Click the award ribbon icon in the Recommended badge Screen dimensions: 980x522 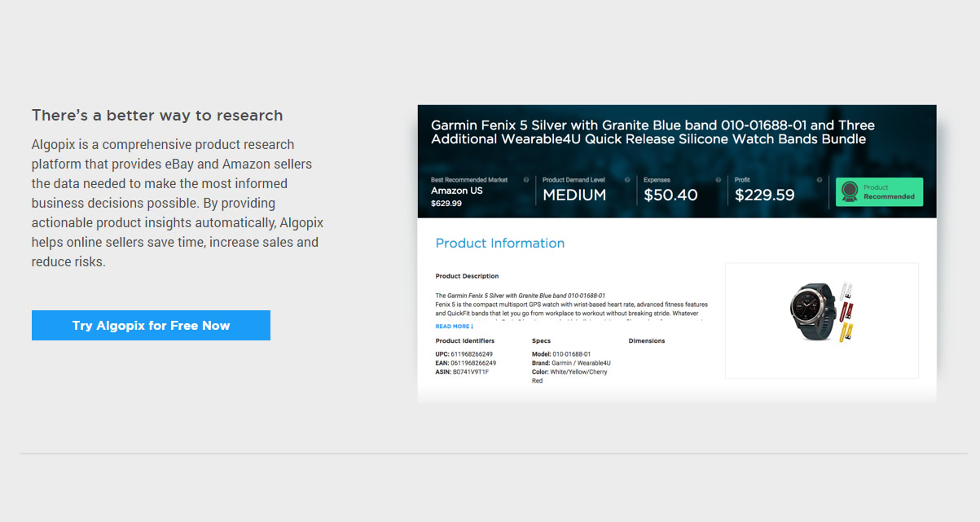coord(850,192)
